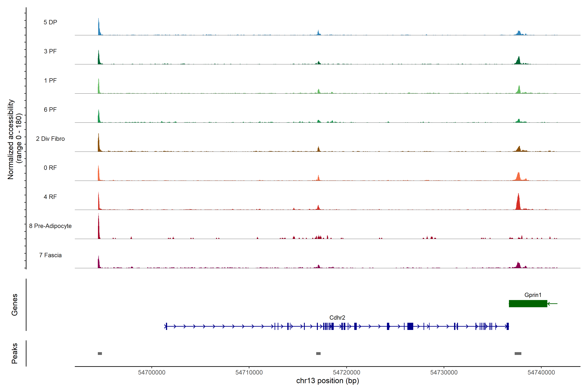Click the Peaks panel label
Viewport: 588px width, 392px height.
pyautogui.click(x=15, y=353)
